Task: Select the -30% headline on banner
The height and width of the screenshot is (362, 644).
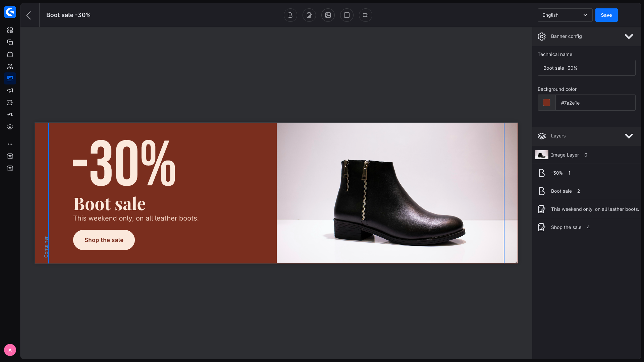Action: (124, 163)
